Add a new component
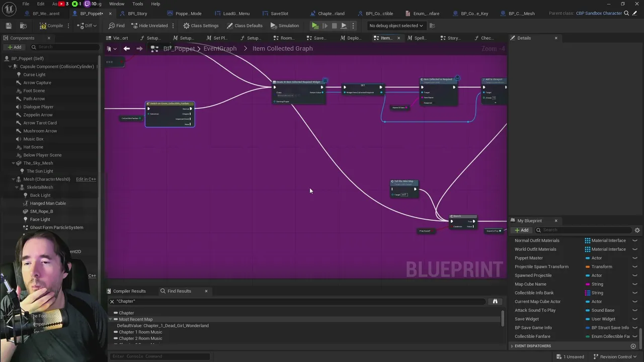The height and width of the screenshot is (362, 644). click(14, 47)
